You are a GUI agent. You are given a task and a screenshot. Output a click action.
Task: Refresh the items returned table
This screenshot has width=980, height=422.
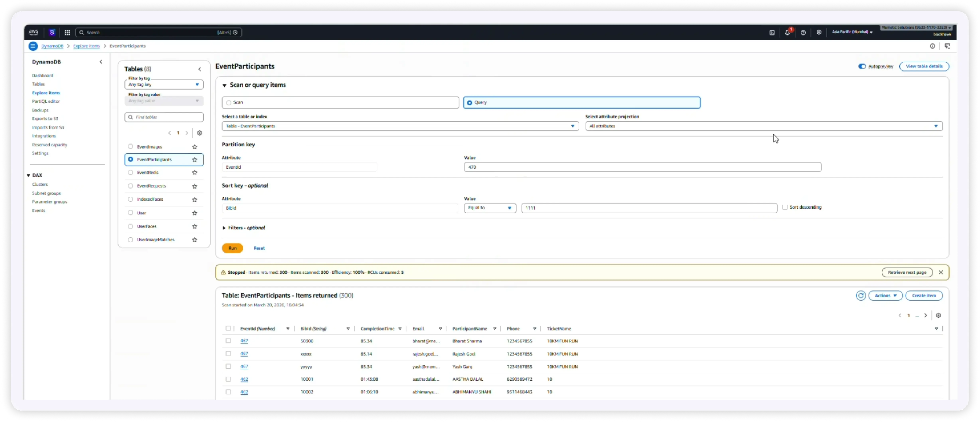click(x=860, y=296)
